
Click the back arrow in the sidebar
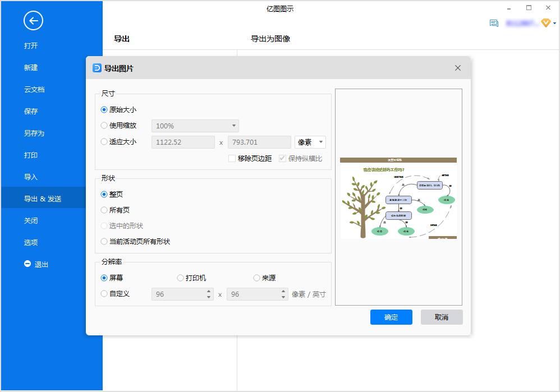coord(33,21)
